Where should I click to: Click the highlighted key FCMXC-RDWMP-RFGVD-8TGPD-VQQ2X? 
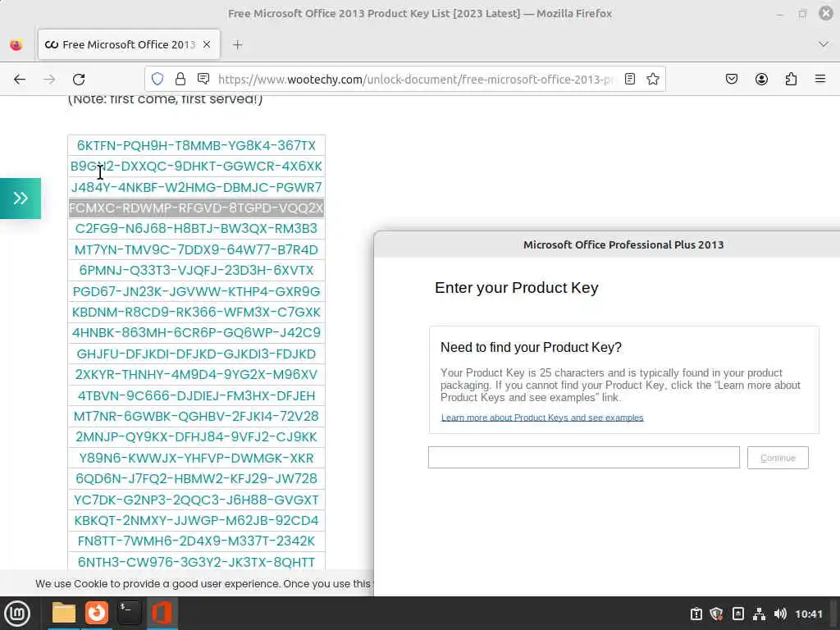tap(196, 208)
